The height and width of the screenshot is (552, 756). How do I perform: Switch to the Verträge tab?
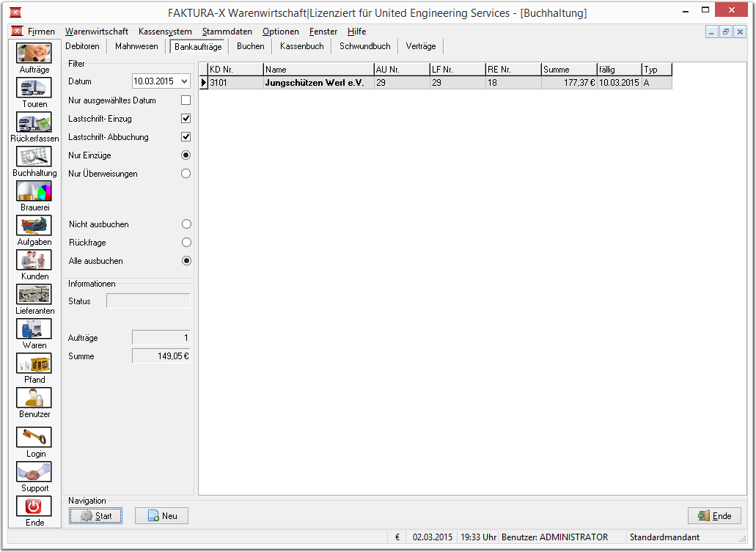pyautogui.click(x=420, y=46)
